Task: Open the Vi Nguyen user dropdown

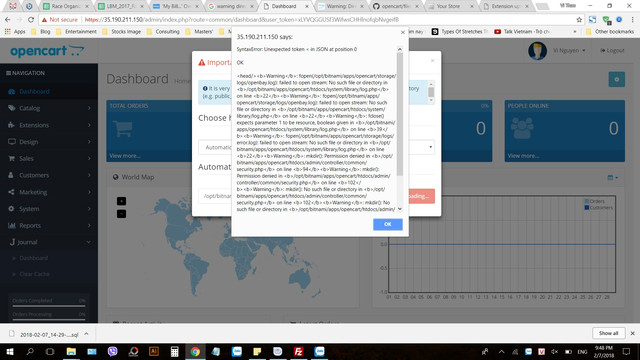Action: pyautogui.click(x=569, y=50)
